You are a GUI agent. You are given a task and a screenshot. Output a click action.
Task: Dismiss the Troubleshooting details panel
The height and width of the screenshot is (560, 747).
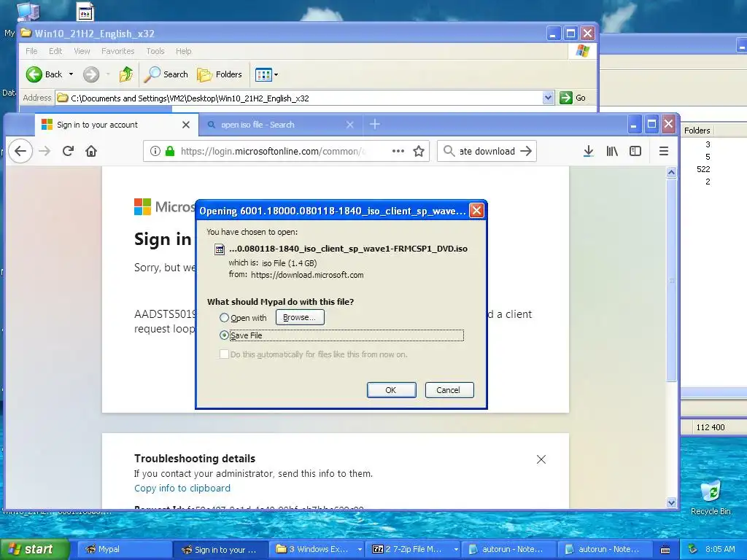tap(541, 459)
